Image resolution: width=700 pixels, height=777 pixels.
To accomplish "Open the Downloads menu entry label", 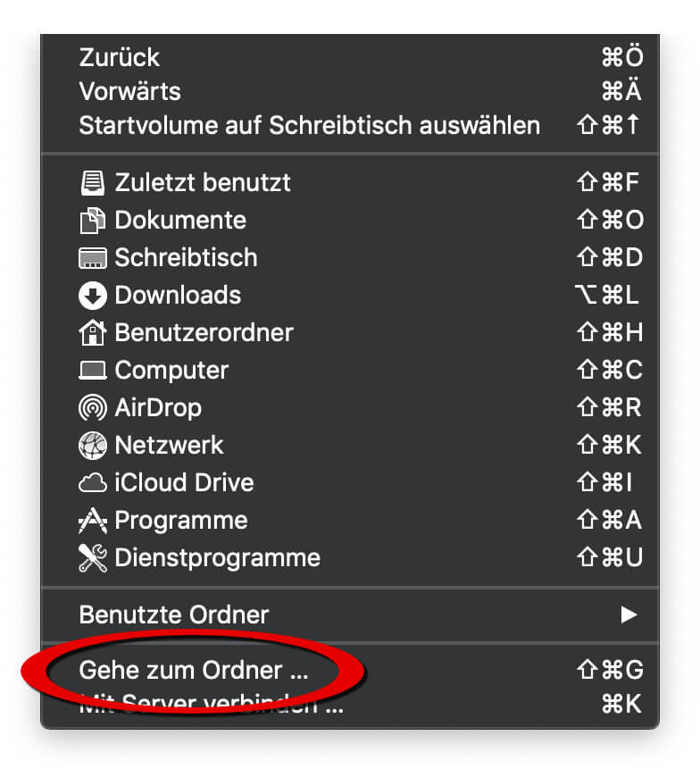I will tap(178, 296).
